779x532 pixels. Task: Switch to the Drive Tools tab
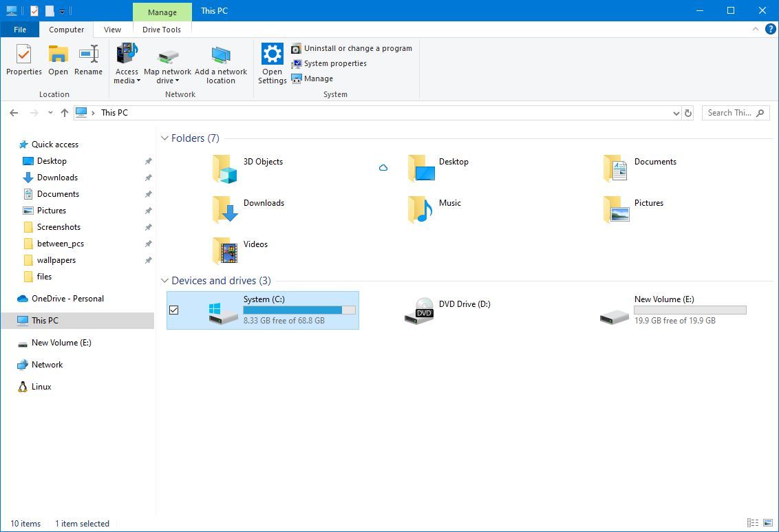[x=162, y=30]
